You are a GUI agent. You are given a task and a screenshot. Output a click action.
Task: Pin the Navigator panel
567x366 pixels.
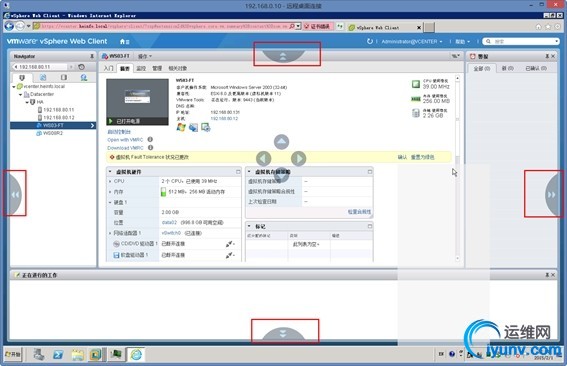pyautogui.click(x=91, y=56)
